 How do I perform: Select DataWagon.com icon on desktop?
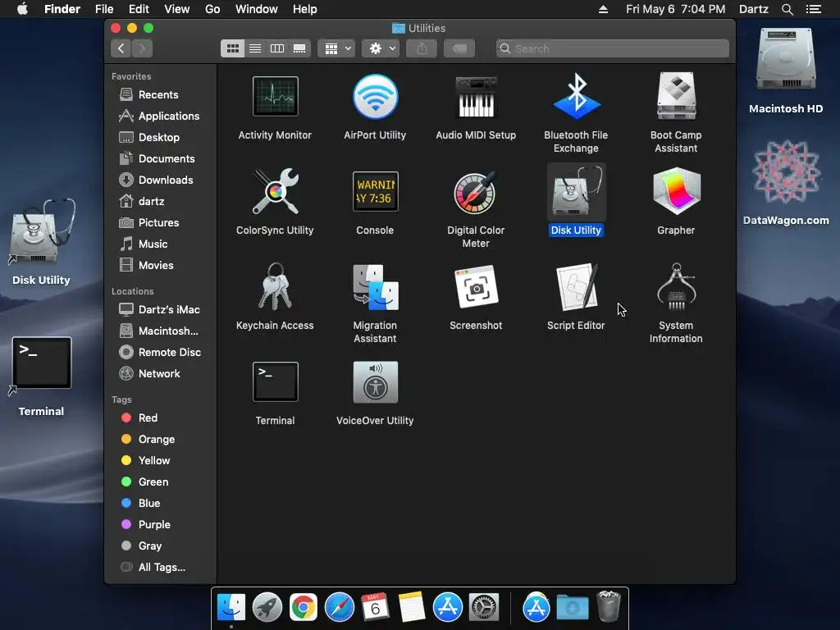click(786, 171)
